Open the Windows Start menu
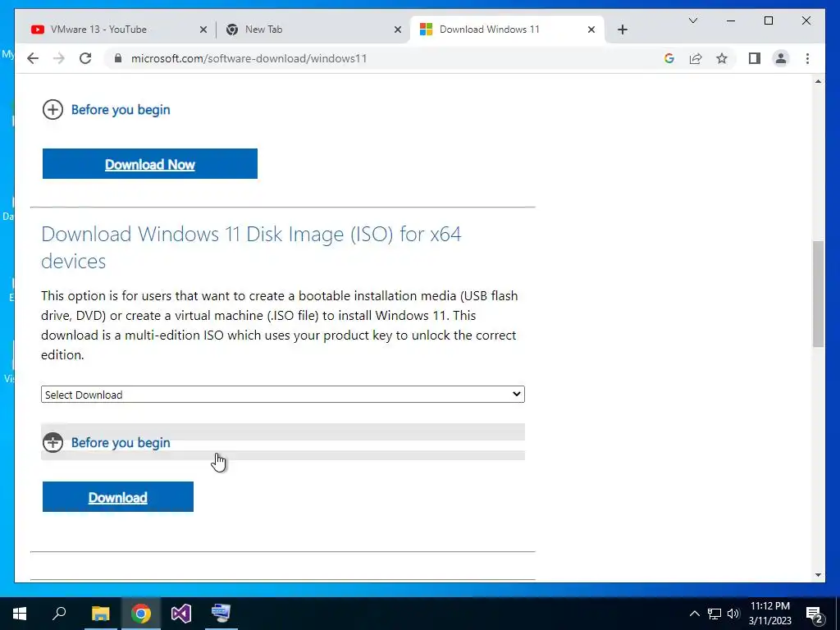Viewport: 840px width, 630px height. tap(20, 614)
